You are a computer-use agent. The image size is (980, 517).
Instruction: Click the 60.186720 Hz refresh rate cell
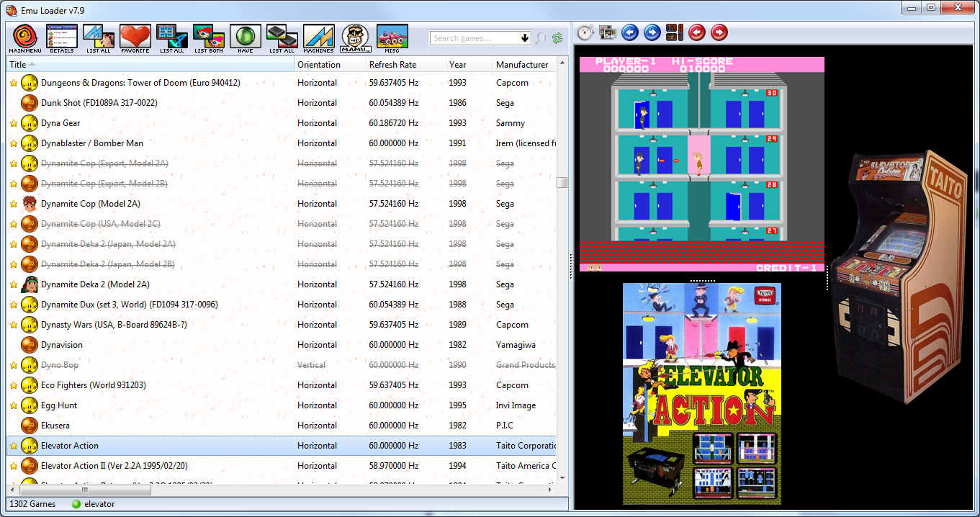[x=394, y=123]
